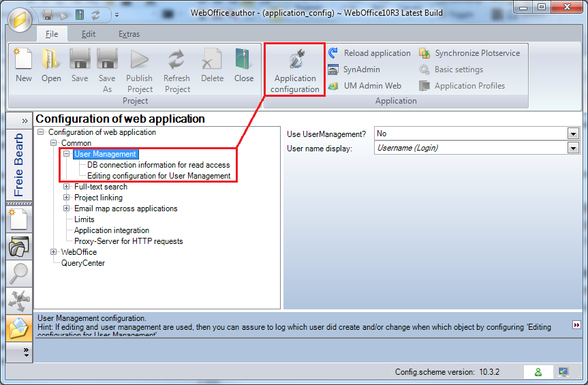Select the User Management tree item

pos(106,154)
